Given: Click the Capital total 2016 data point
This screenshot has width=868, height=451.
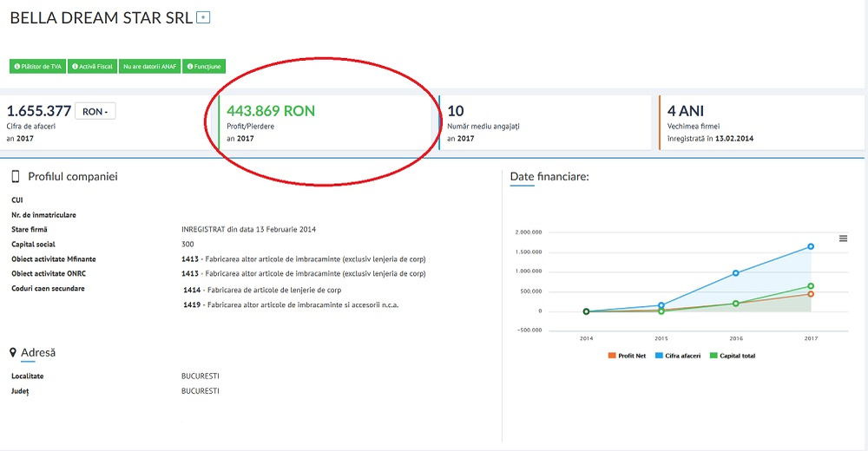Looking at the screenshot, I should [736, 304].
